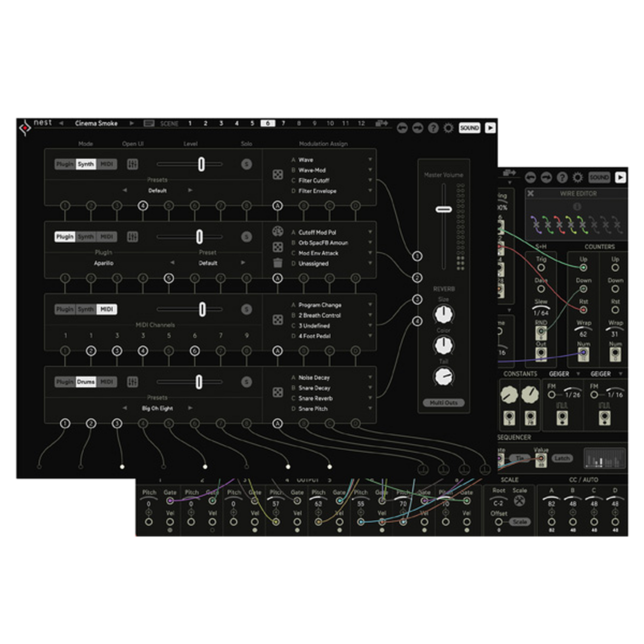Select MIDI mode in the first slot
644x644 pixels.
click(x=107, y=164)
